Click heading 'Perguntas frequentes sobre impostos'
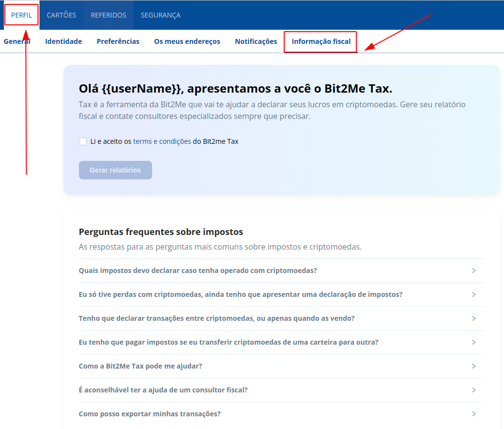 click(x=161, y=232)
